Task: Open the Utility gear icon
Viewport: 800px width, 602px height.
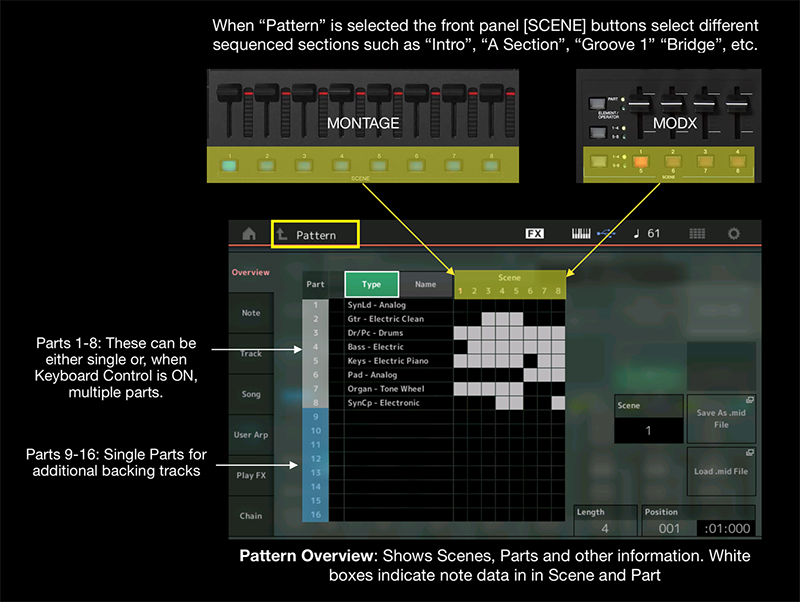Action: 734,234
